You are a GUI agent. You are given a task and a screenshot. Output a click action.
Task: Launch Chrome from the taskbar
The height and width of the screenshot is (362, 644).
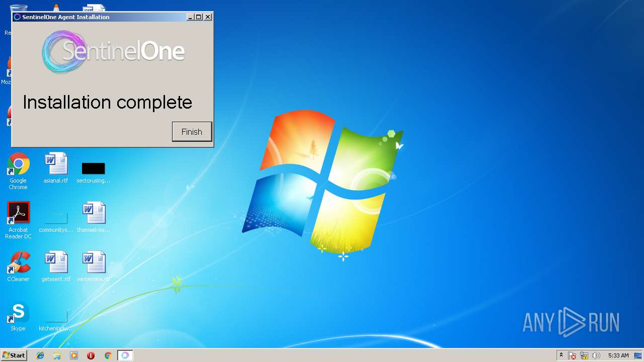click(x=108, y=355)
